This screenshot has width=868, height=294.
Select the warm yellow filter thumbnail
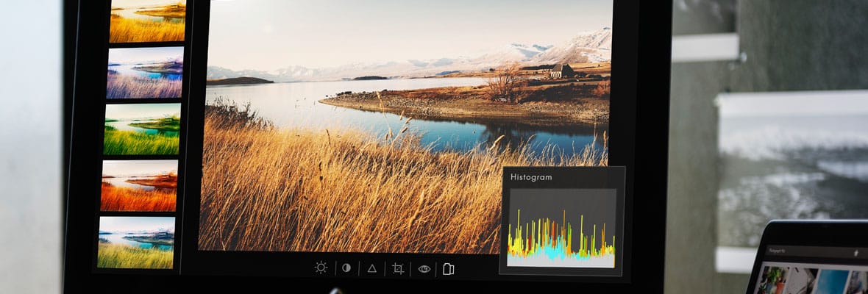(148, 21)
